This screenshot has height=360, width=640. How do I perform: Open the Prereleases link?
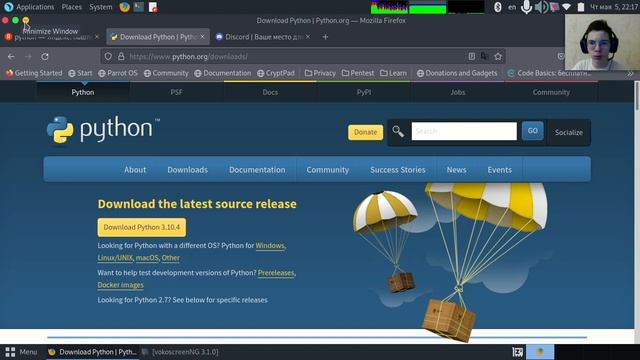pos(276,273)
